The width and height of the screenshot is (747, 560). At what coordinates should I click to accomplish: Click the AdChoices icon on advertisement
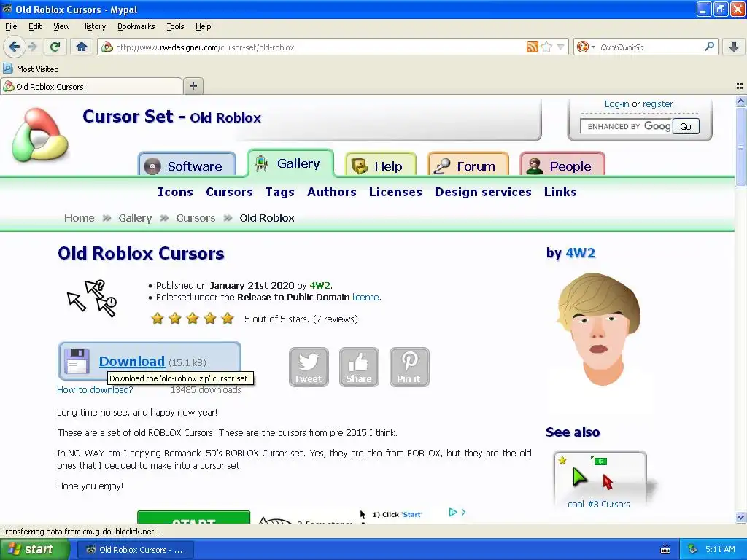tap(453, 513)
